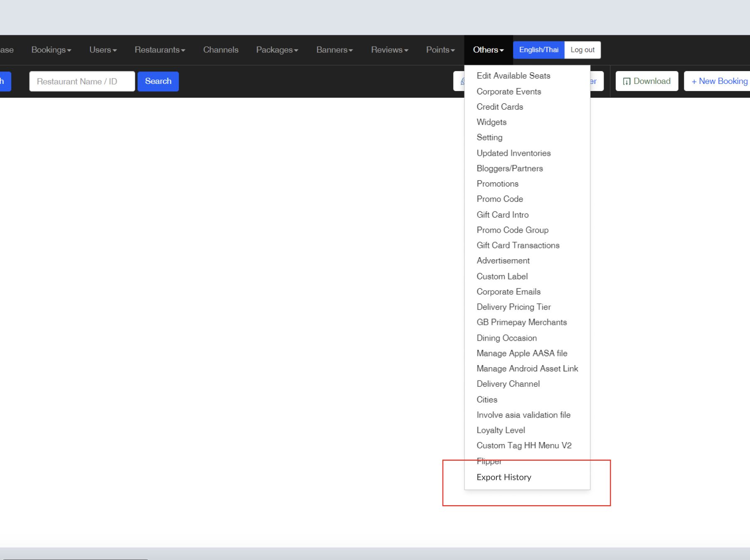This screenshot has width=750, height=560.
Task: Switch language with English/Thai toggle
Action: (538, 50)
